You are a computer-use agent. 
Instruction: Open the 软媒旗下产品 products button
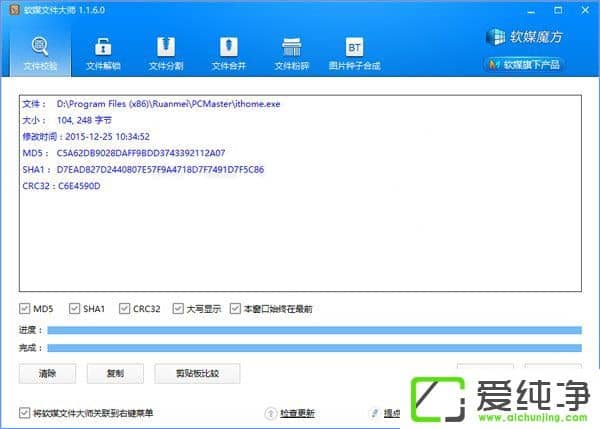524,64
